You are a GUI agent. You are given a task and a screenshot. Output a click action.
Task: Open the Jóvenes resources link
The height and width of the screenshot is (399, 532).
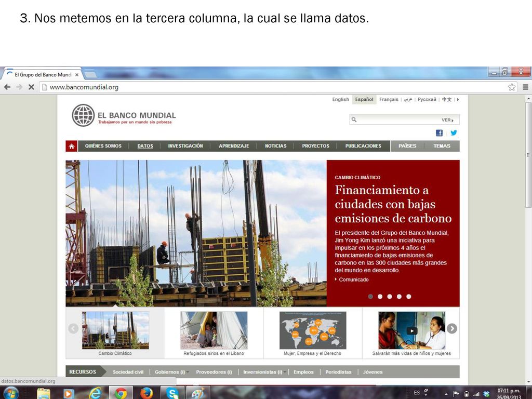373,372
